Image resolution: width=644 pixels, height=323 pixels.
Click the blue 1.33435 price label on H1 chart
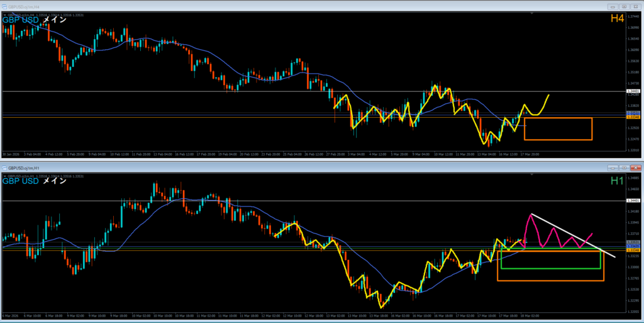[x=633, y=246]
